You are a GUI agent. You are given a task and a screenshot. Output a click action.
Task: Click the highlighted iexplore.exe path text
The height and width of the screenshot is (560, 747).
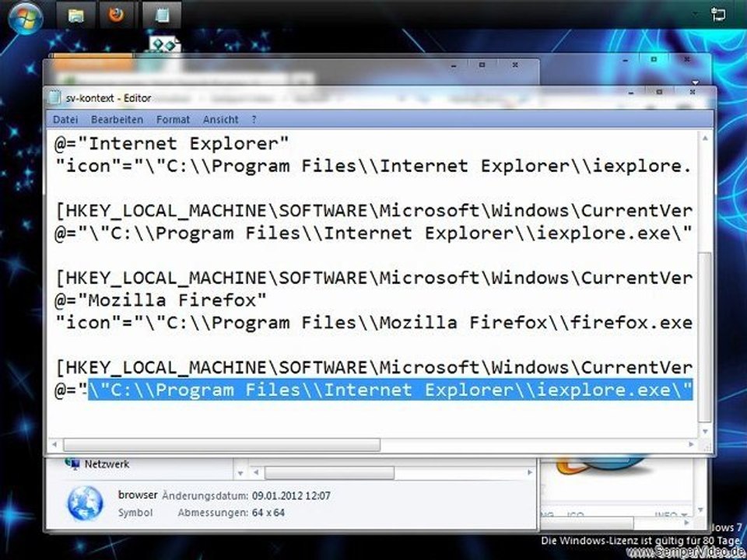390,390
